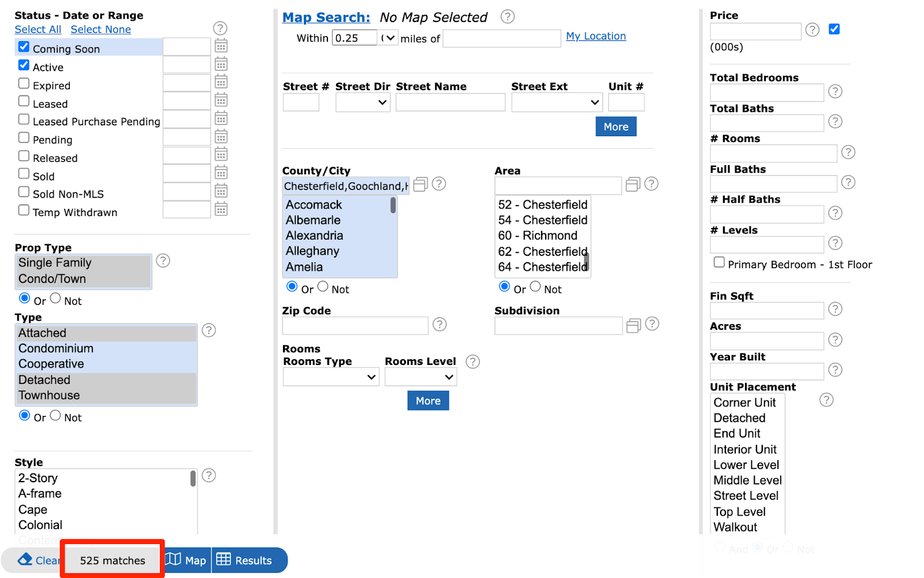The height and width of the screenshot is (578, 924).
Task: Show help for Total Bedrooms field
Action: 834,91
